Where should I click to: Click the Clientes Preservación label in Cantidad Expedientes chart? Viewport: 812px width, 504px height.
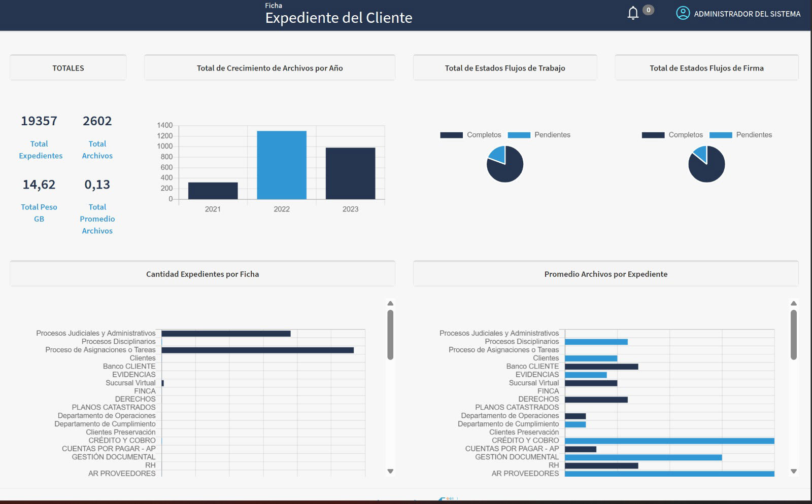point(121,432)
